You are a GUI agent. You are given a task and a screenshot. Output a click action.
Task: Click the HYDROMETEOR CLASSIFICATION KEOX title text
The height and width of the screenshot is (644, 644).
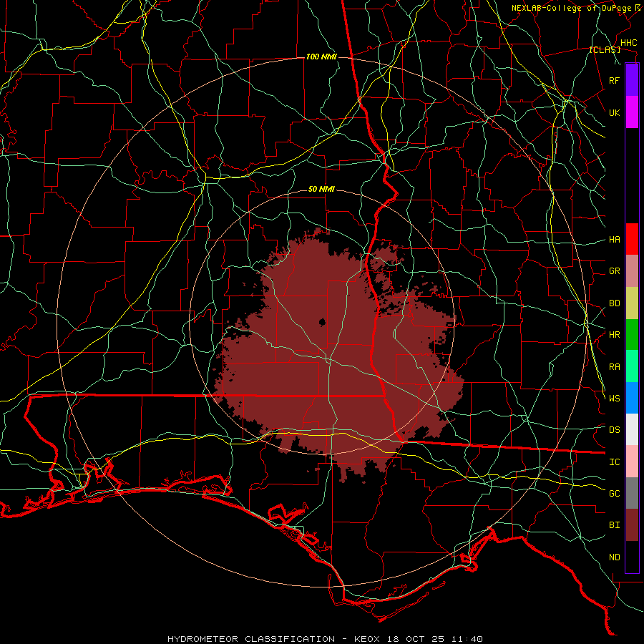click(x=325, y=639)
